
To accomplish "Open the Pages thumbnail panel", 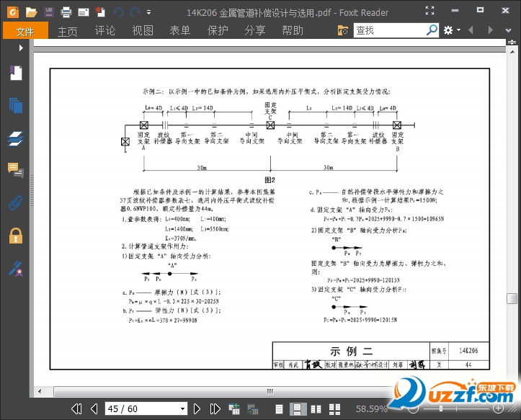I will click(x=16, y=105).
